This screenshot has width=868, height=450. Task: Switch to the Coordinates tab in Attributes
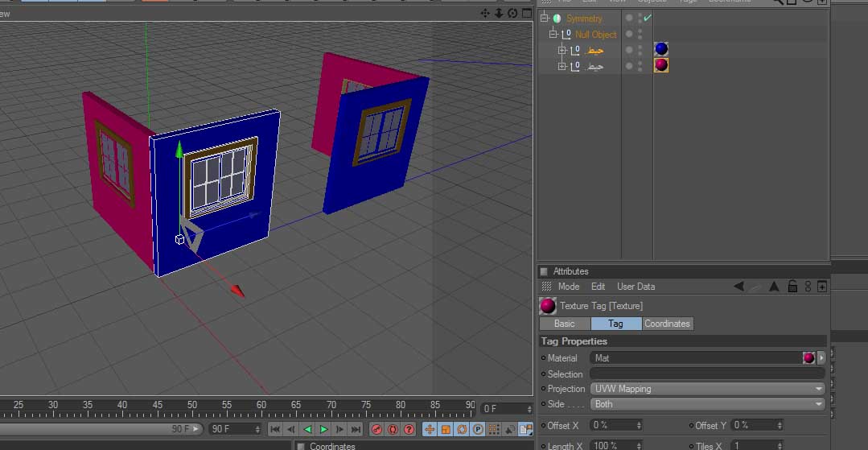pos(667,324)
